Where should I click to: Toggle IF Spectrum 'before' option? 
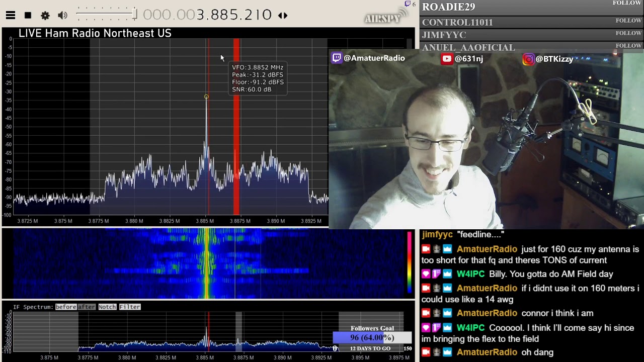(x=65, y=307)
